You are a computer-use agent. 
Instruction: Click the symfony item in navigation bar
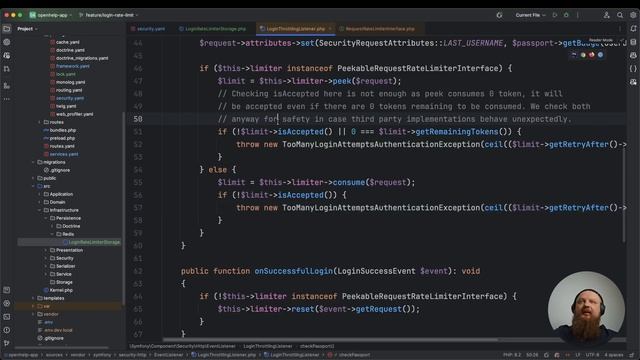(102, 355)
